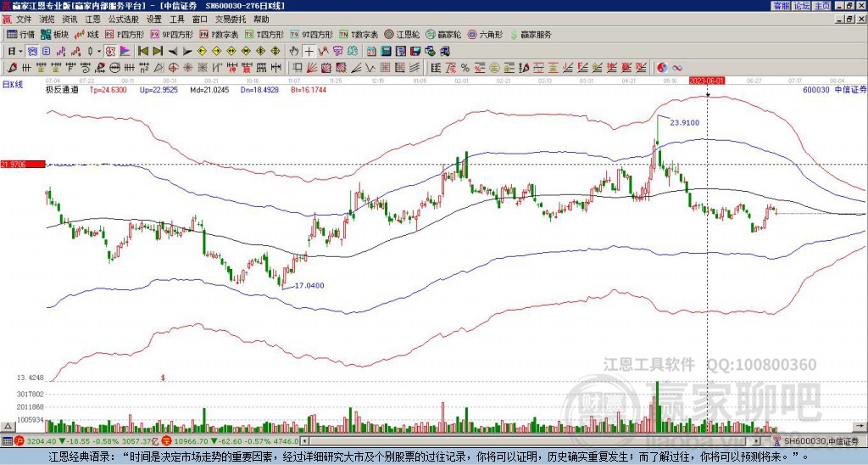This screenshot has width=868, height=465.
Task: Click the 主页 button
Action: click(822, 6)
